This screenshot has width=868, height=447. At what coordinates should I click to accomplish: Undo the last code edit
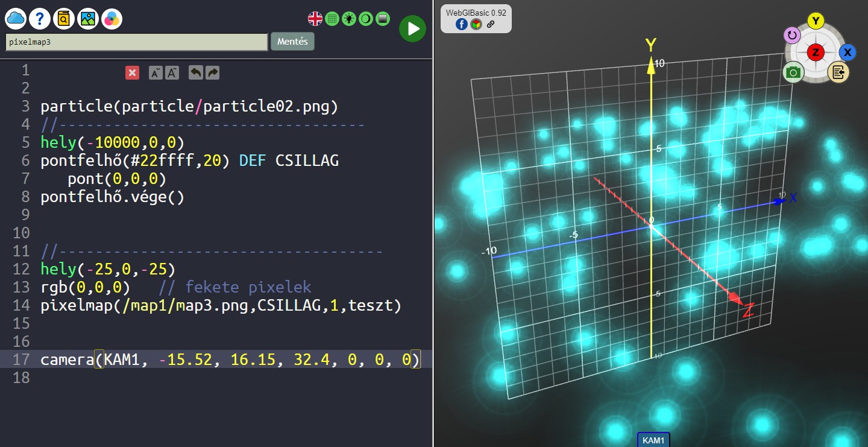(x=195, y=73)
